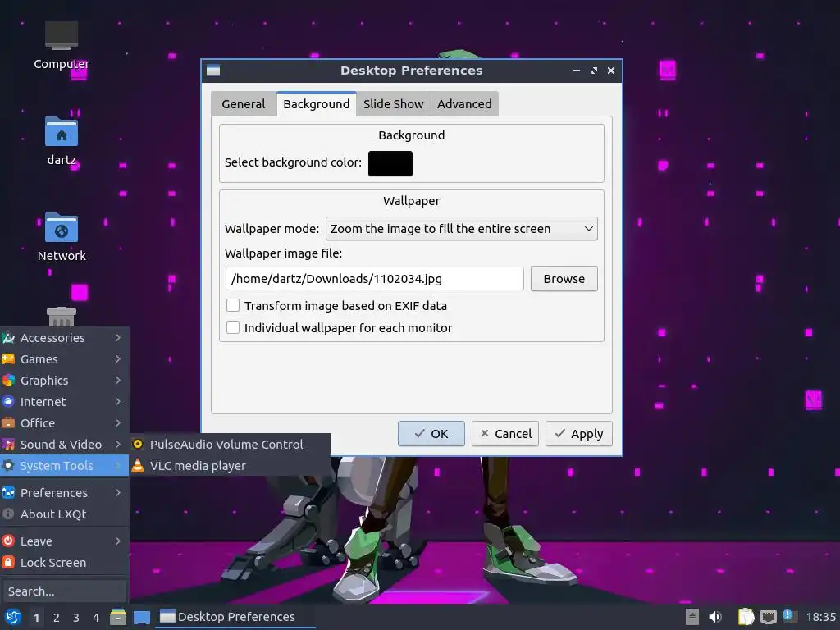
Task: Switch to workspace 2
Action: pyautogui.click(x=57, y=618)
